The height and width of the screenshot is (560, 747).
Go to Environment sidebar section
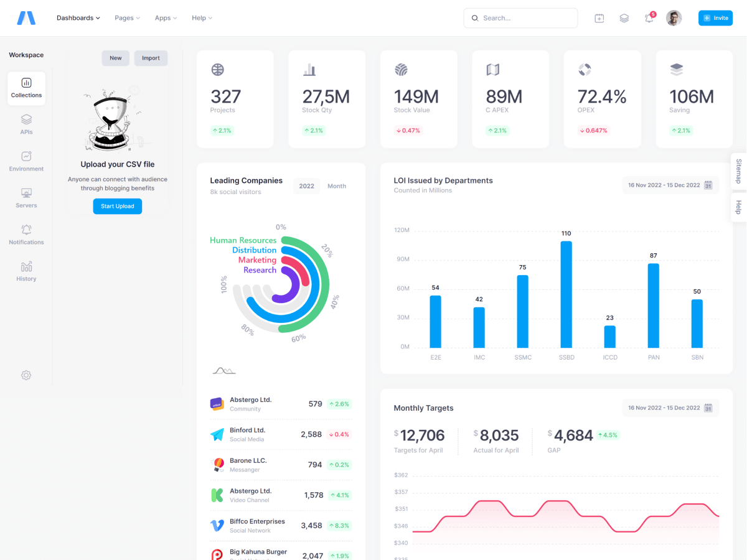click(x=26, y=161)
